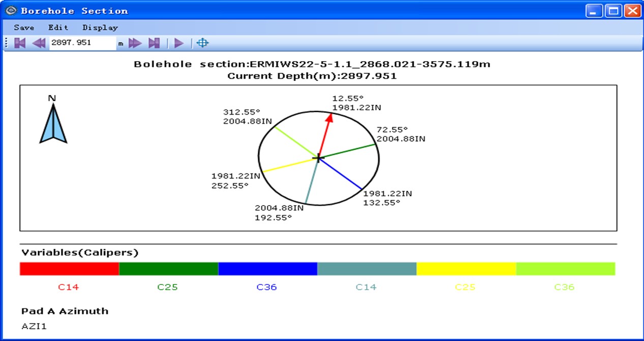Click the Pad A Azimuth heading
Image resolution: width=644 pixels, height=341 pixels.
65,311
